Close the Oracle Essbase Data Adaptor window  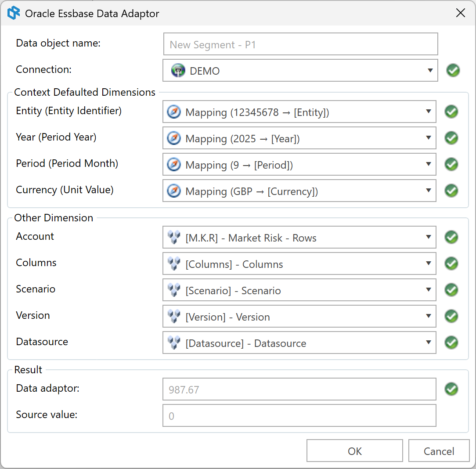(x=461, y=13)
